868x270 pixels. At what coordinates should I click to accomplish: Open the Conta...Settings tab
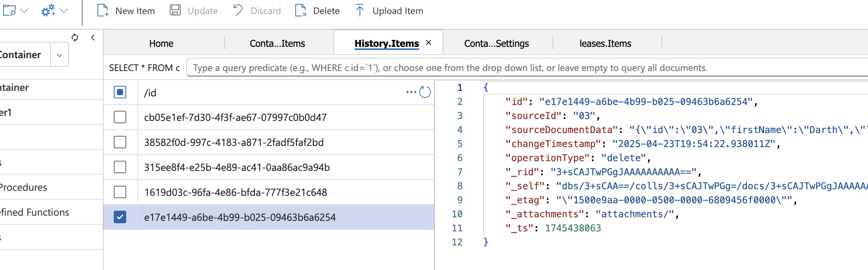click(496, 43)
